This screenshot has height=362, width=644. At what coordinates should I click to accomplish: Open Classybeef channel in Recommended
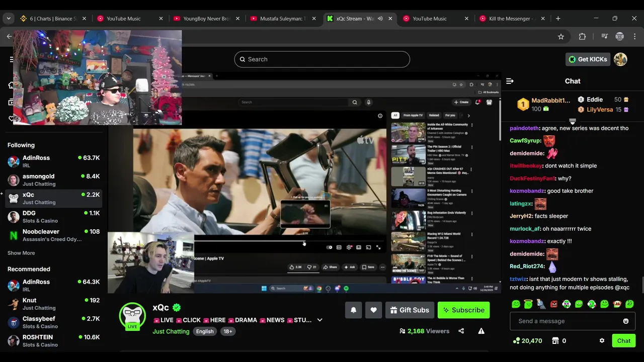click(x=54, y=322)
